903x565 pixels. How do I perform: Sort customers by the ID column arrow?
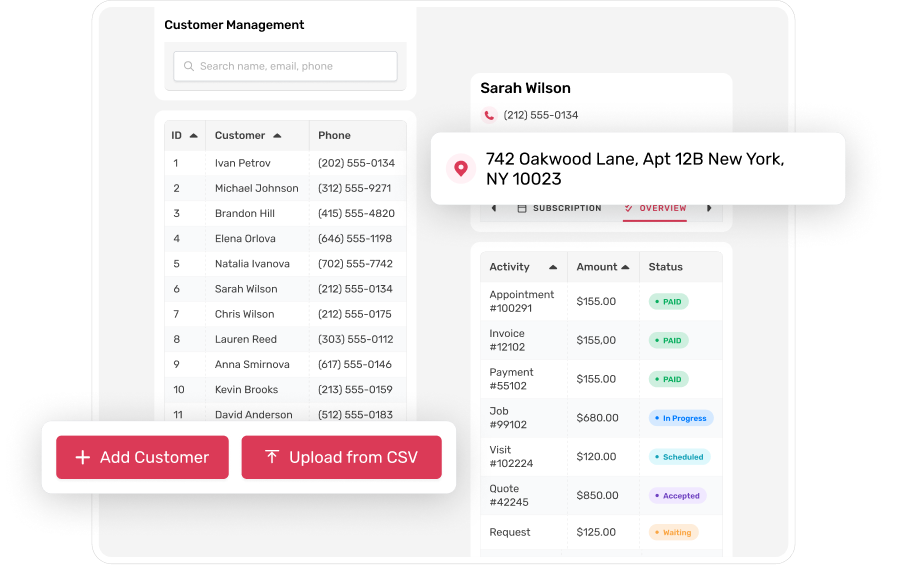pyautogui.click(x=193, y=136)
